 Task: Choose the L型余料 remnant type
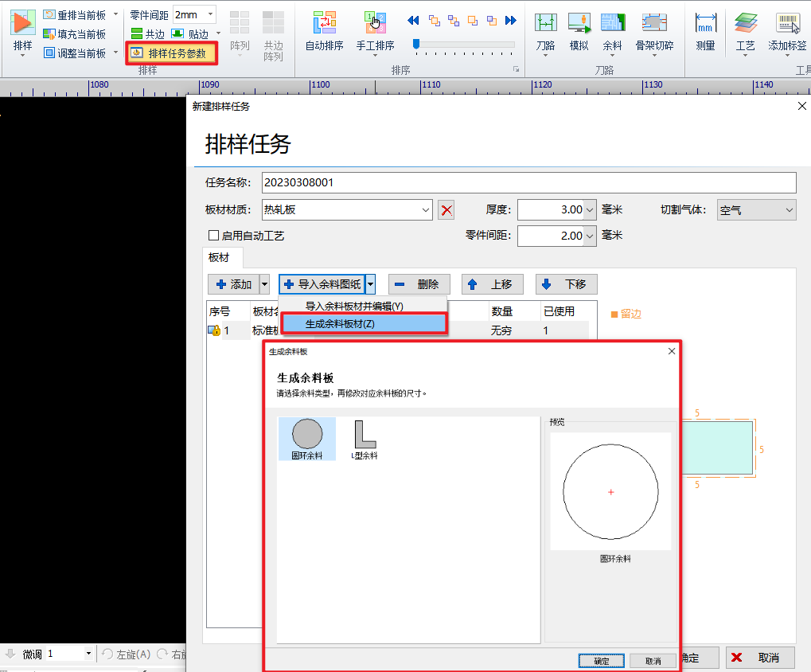click(365, 439)
